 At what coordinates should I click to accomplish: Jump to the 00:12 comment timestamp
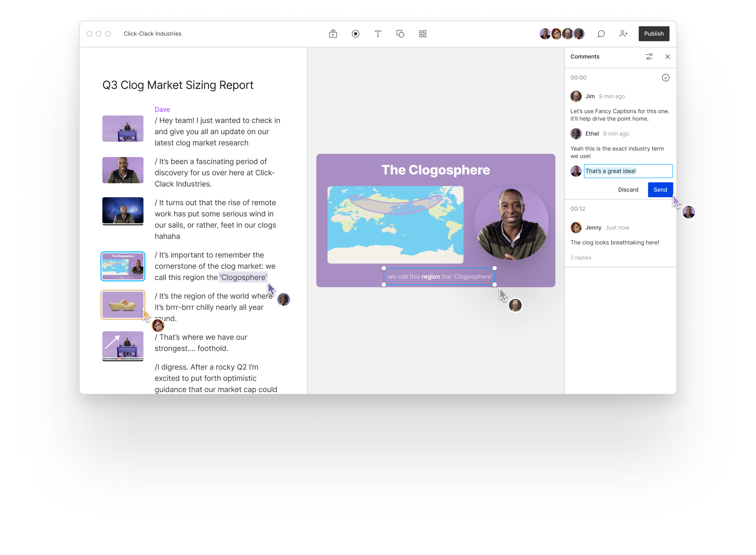click(578, 209)
